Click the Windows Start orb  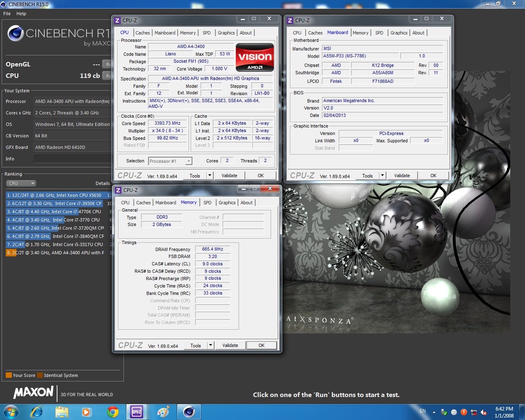[11, 412]
